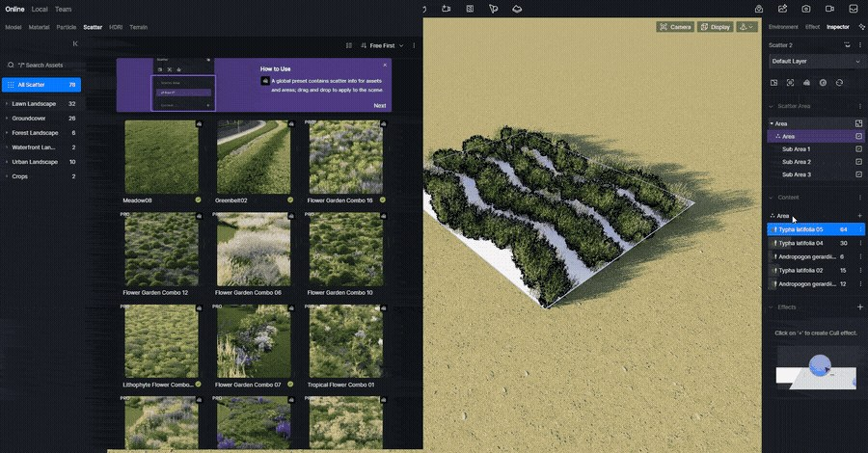Open options for Typha latifolia 04 row
Image resolution: width=868 pixels, height=453 pixels.
click(x=860, y=243)
